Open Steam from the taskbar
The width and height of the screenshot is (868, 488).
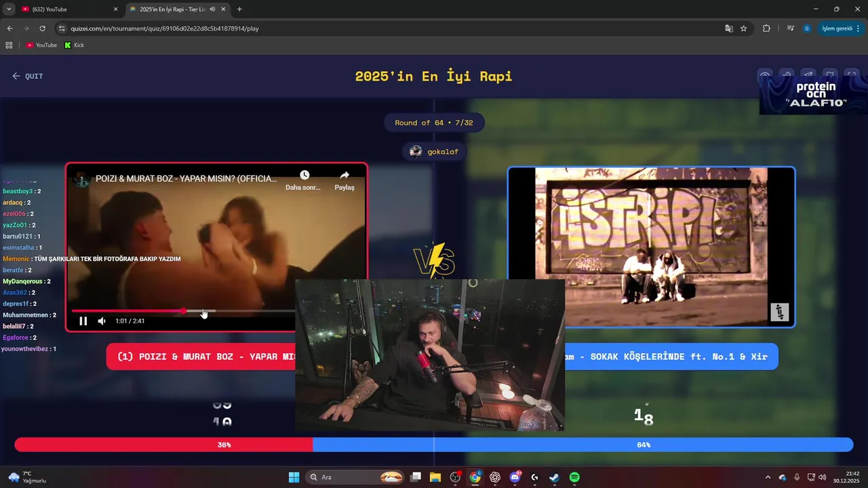point(554,477)
